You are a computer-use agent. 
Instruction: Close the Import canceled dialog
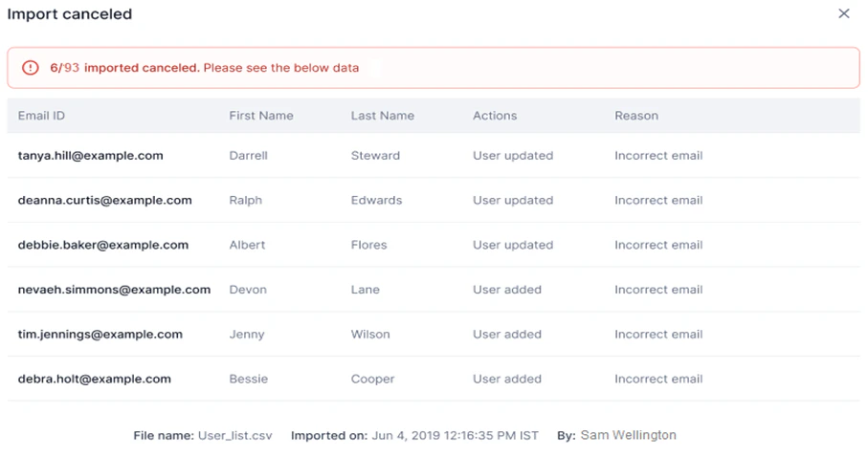[x=843, y=14]
